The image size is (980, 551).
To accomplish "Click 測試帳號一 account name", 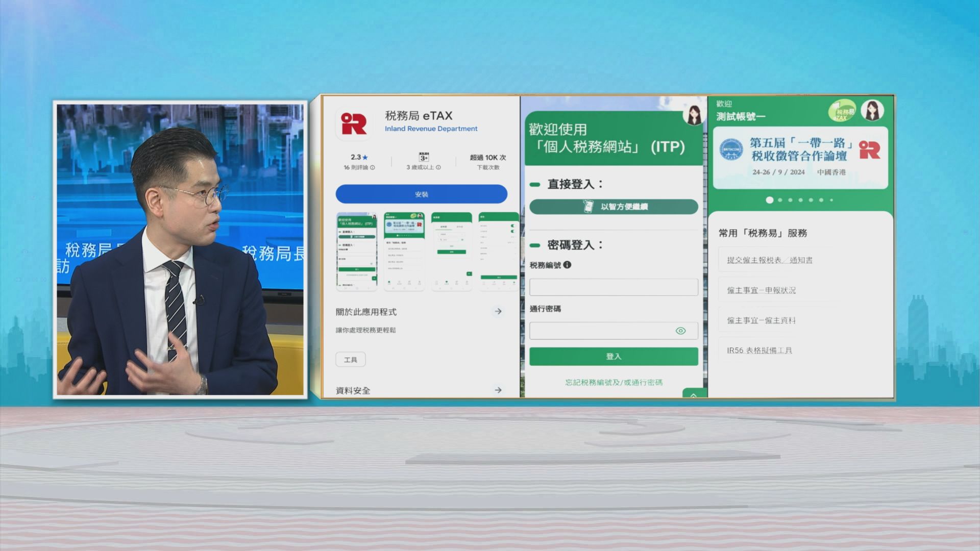I will pyautogui.click(x=741, y=117).
